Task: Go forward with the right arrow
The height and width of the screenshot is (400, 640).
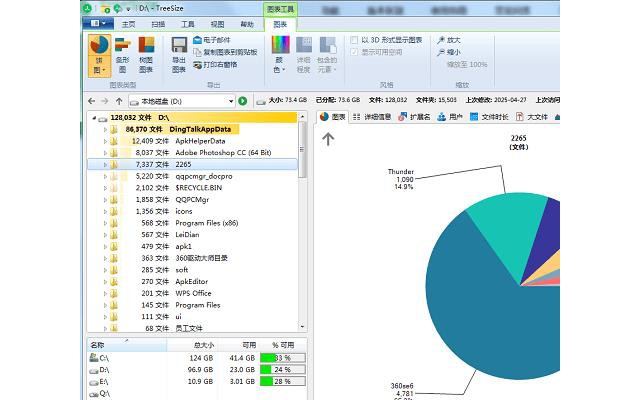Action: 105,101
